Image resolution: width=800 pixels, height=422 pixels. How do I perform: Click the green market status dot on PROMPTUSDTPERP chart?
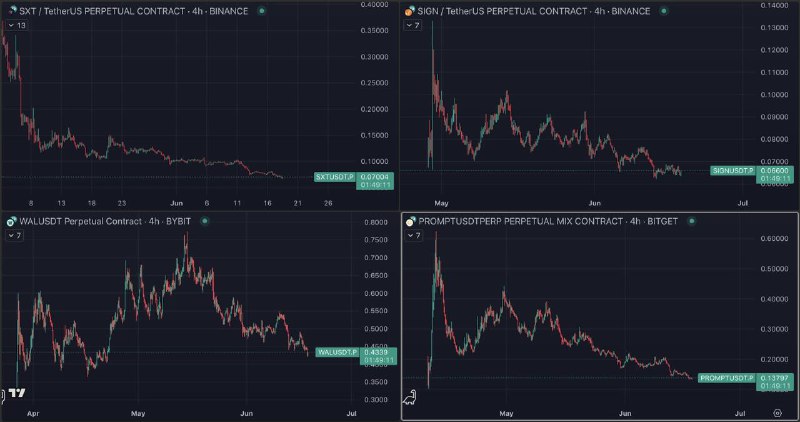692,221
